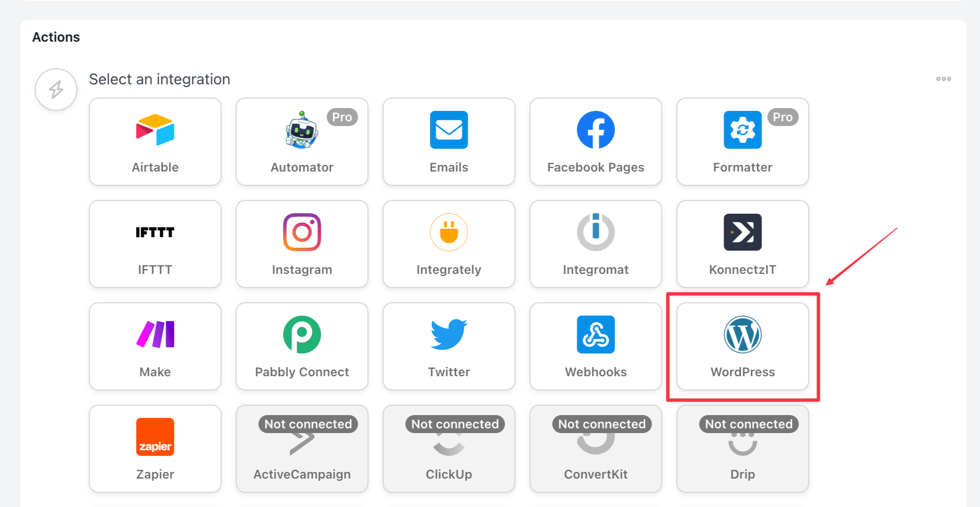The width and height of the screenshot is (980, 507).
Task: Choose the Automator robot integration
Action: click(302, 142)
